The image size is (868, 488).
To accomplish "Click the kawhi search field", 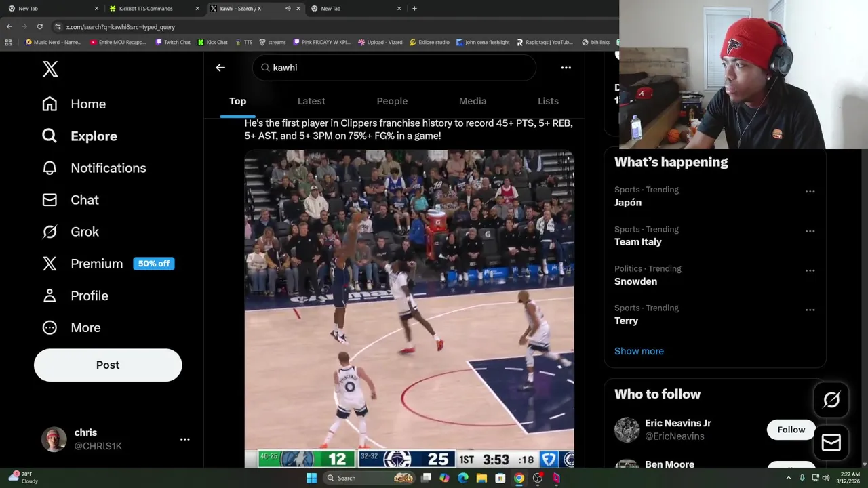I will pyautogui.click(x=395, y=68).
